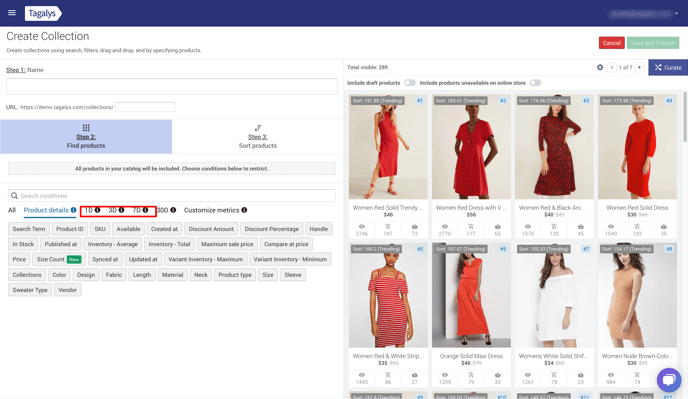Add the Search Term condition
This screenshot has width=688, height=399.
[29, 229]
